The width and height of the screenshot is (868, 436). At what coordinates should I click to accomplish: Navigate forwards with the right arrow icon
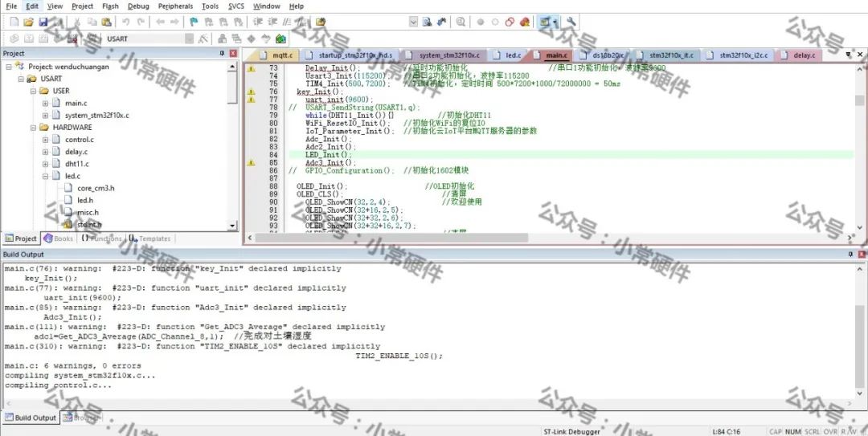(x=174, y=22)
